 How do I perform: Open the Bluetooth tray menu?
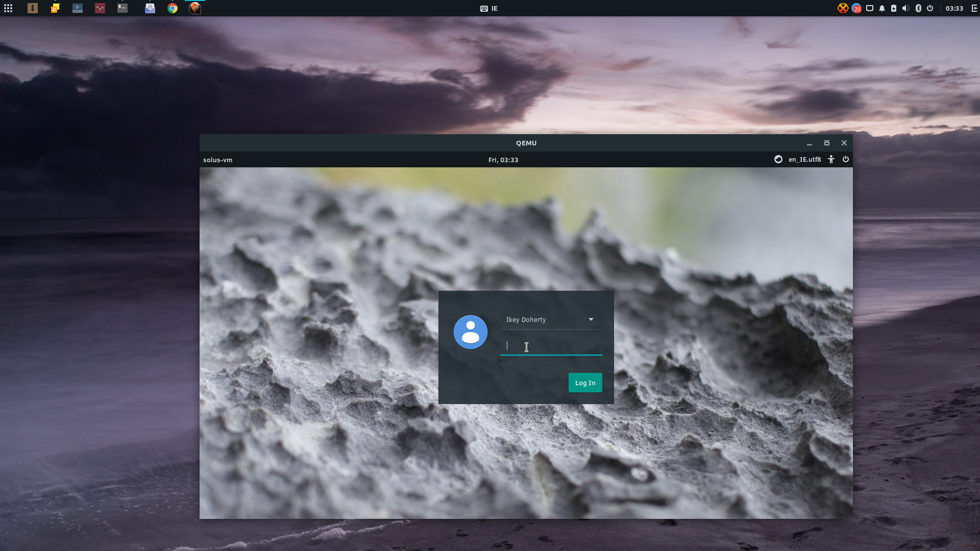(918, 8)
